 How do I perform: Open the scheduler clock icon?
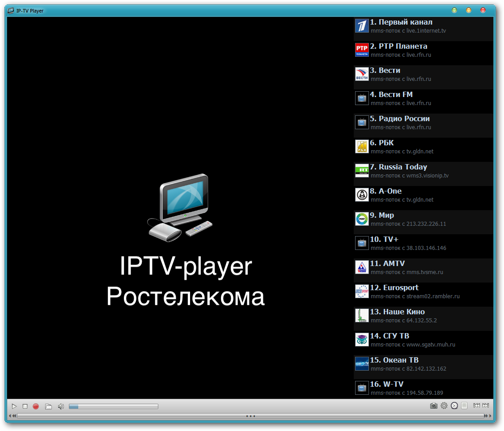tap(454, 406)
